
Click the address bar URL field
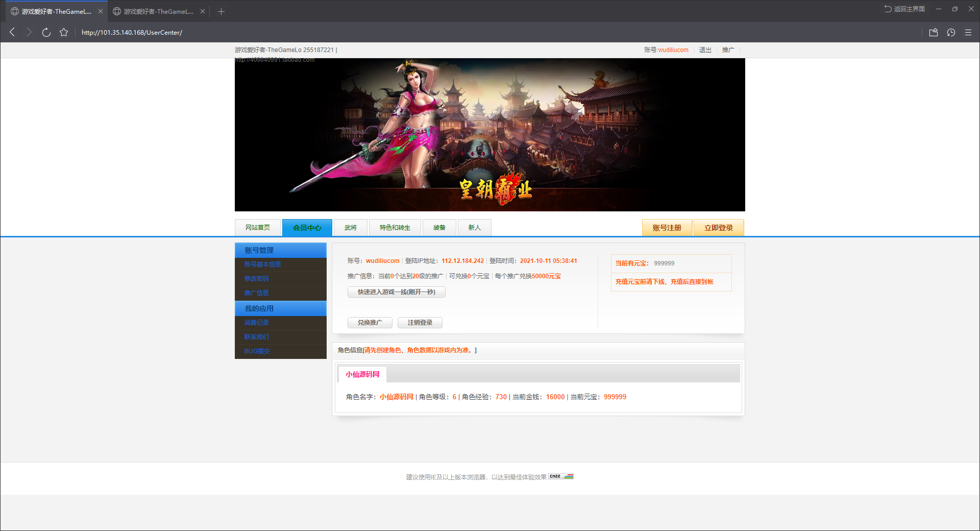[132, 32]
